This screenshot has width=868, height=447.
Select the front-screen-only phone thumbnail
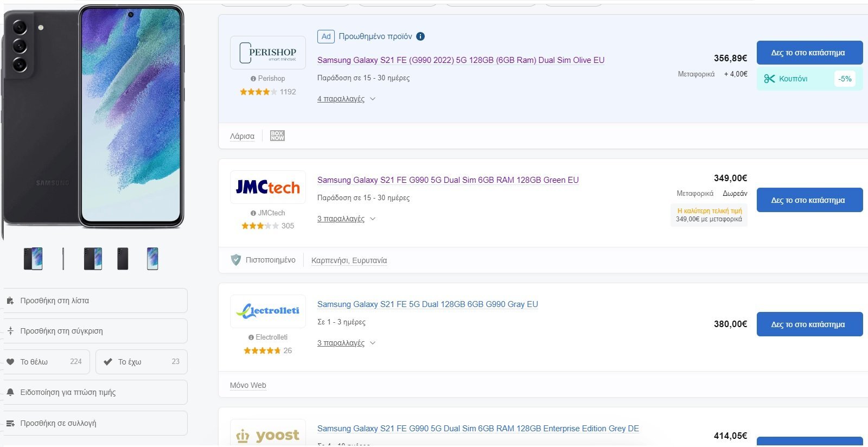(152, 259)
